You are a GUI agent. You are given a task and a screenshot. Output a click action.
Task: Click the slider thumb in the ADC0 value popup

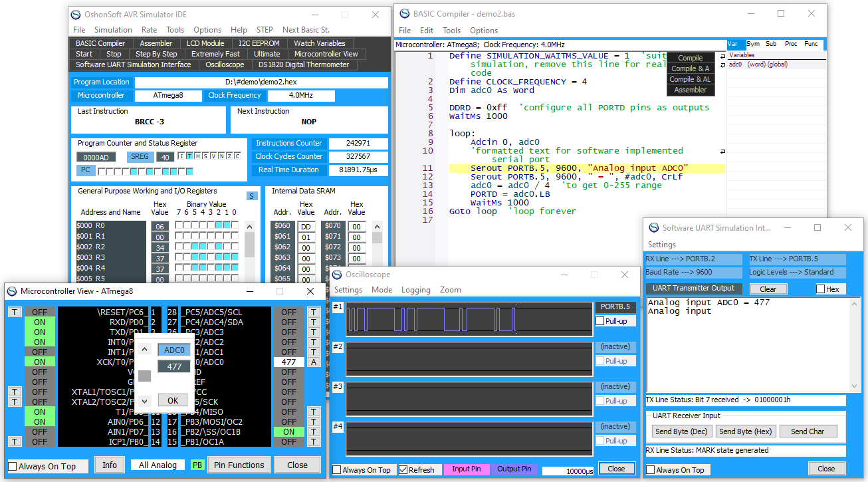pyautogui.click(x=145, y=376)
